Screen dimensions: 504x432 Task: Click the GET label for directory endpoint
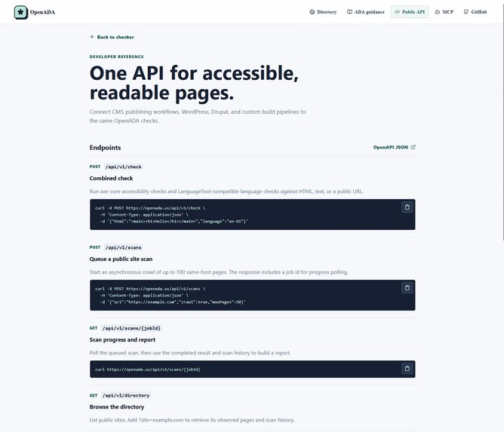pyautogui.click(x=94, y=395)
